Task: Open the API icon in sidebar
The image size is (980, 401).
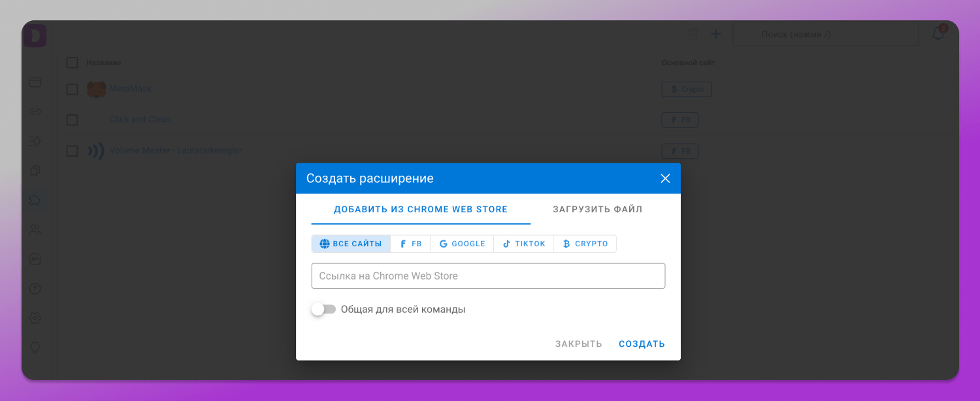Action: (35, 259)
